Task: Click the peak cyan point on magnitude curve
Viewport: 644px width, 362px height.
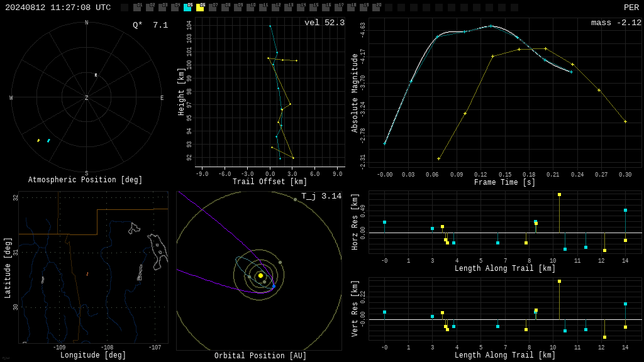Action: (491, 26)
